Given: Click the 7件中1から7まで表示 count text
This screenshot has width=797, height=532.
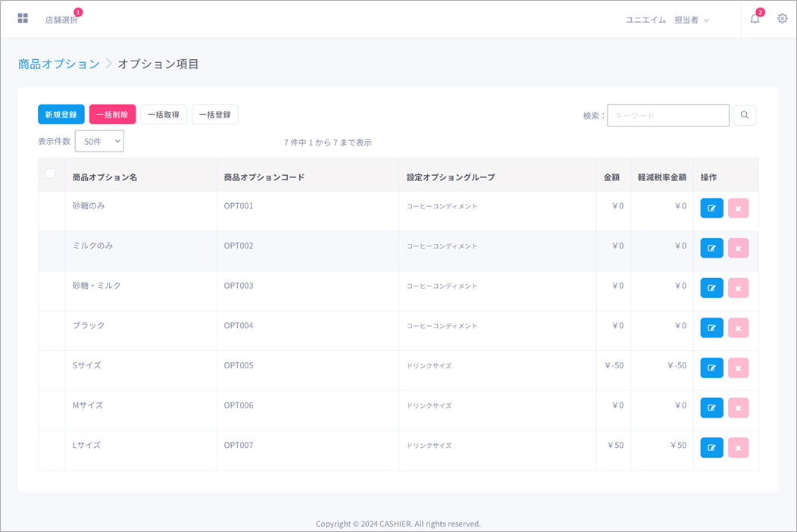Looking at the screenshot, I should pos(328,142).
